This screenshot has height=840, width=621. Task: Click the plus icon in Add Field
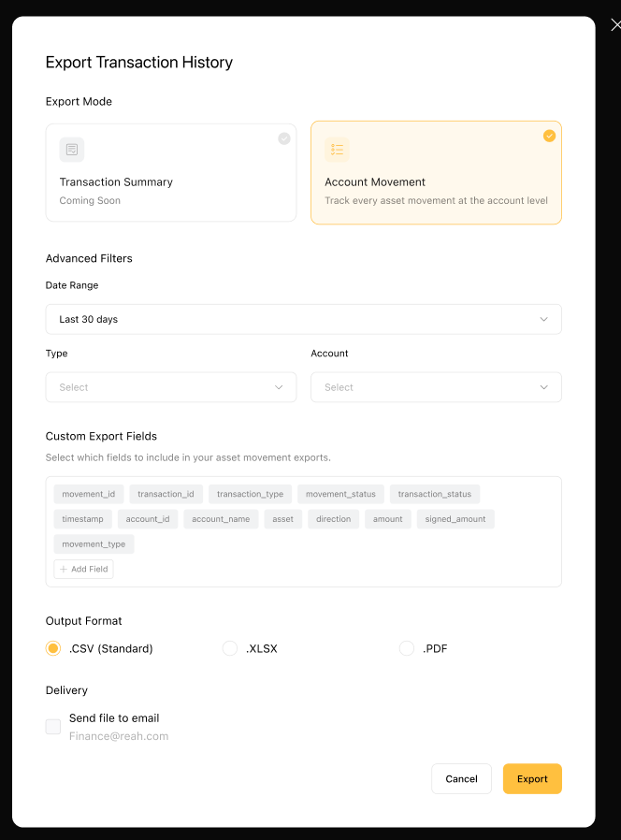click(x=64, y=569)
